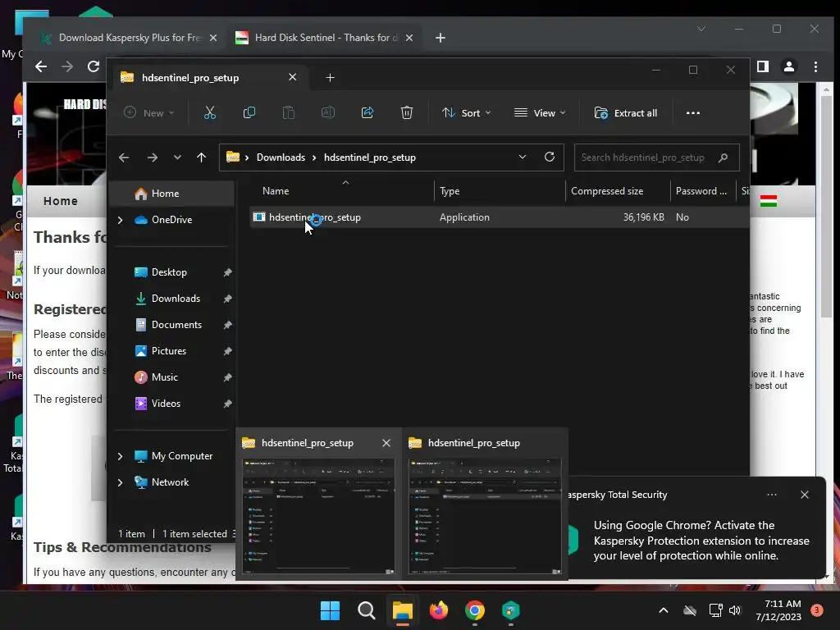Open Chrome side panel icon
The image size is (840, 630).
click(763, 66)
